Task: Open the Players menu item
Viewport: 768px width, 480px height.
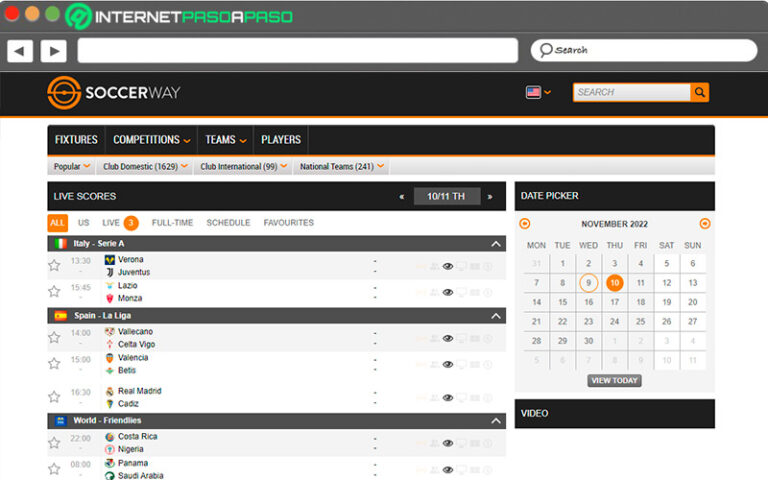Action: click(281, 140)
